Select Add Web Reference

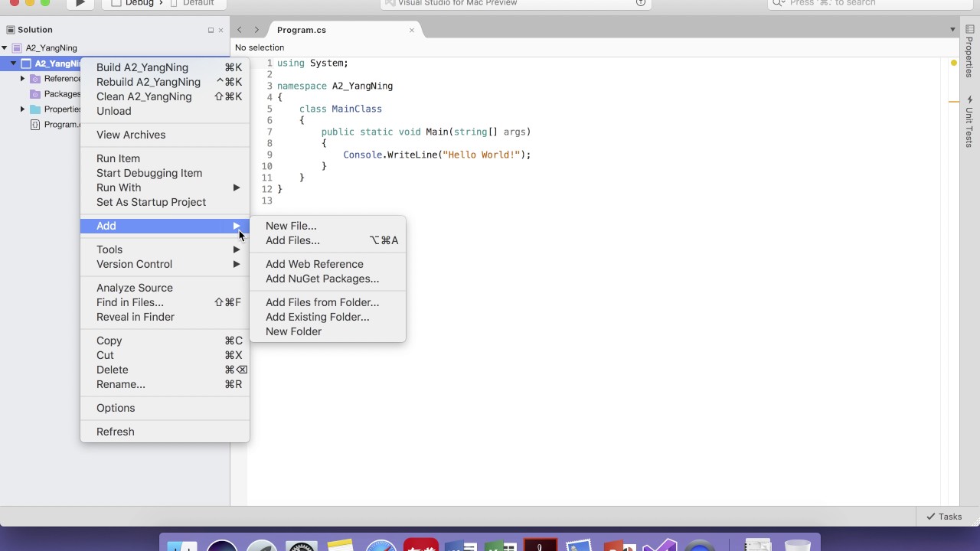point(328,264)
